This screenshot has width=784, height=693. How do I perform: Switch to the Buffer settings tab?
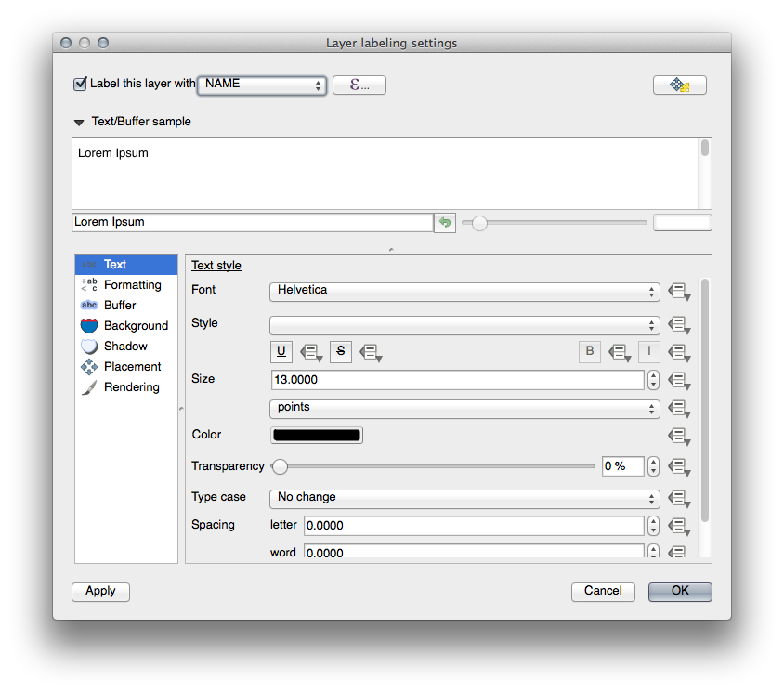[120, 306]
